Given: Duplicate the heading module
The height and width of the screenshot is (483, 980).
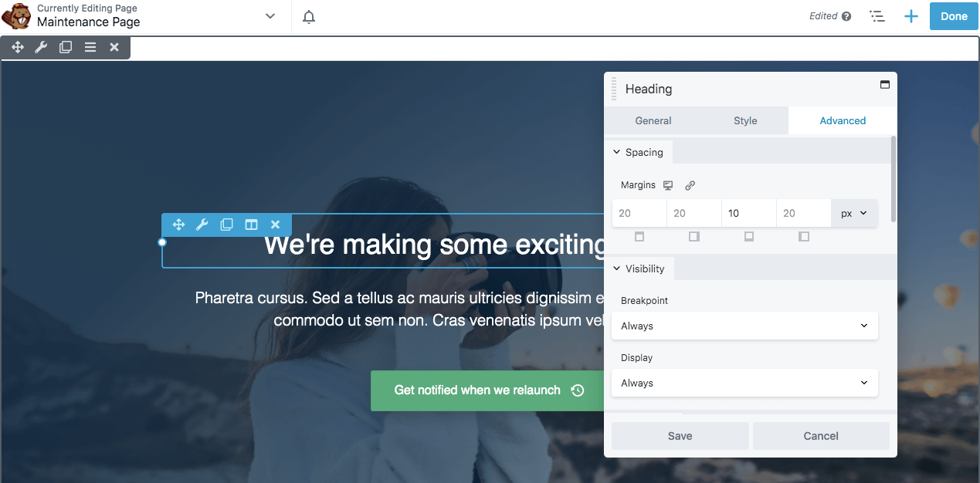Looking at the screenshot, I should pos(226,225).
